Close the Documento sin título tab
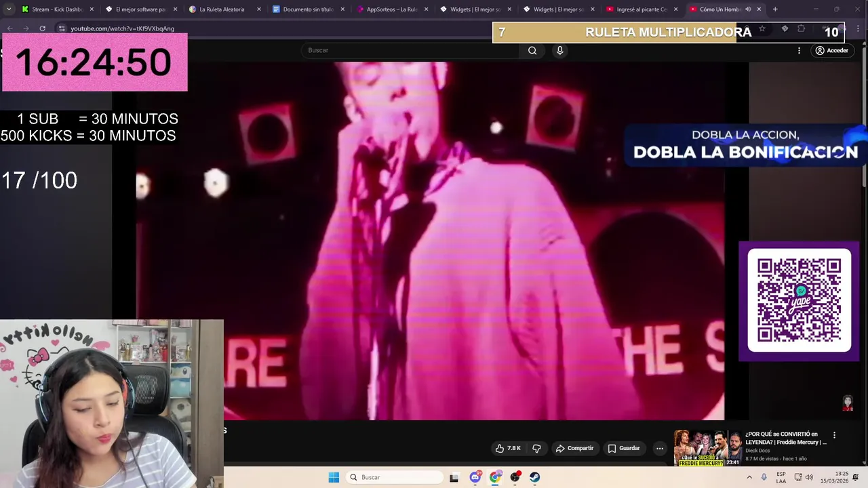Viewport: 868px width, 488px height. (342, 9)
